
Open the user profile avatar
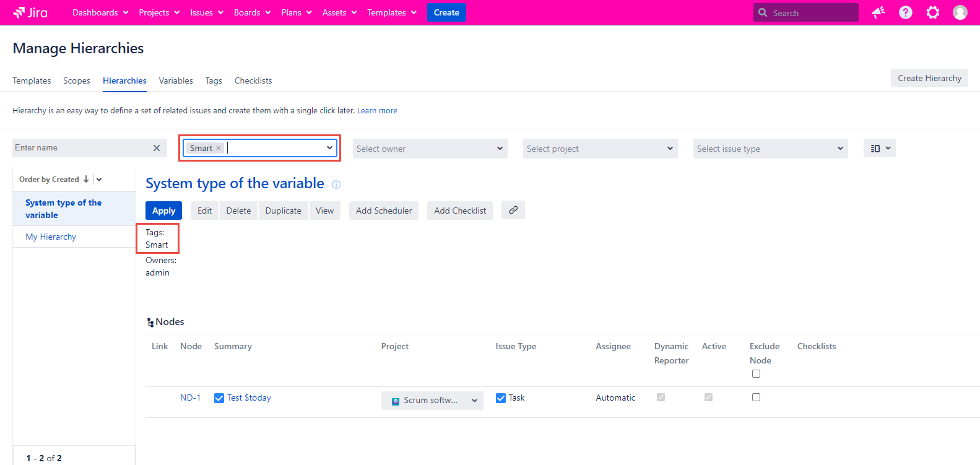960,12
